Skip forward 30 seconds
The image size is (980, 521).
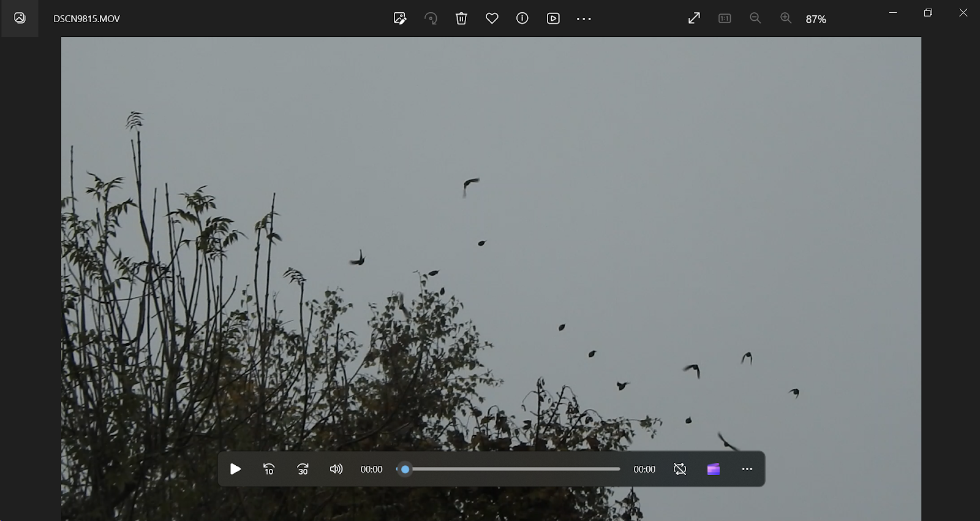[x=303, y=469]
